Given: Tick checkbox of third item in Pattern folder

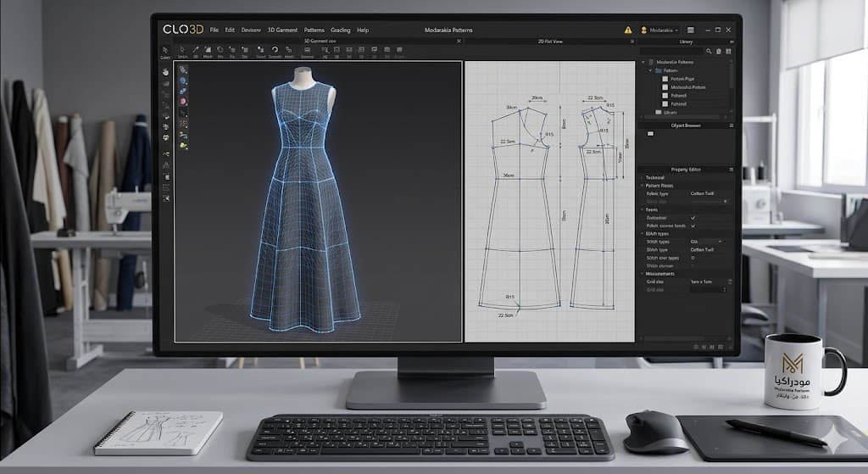Looking at the screenshot, I should (665, 96).
